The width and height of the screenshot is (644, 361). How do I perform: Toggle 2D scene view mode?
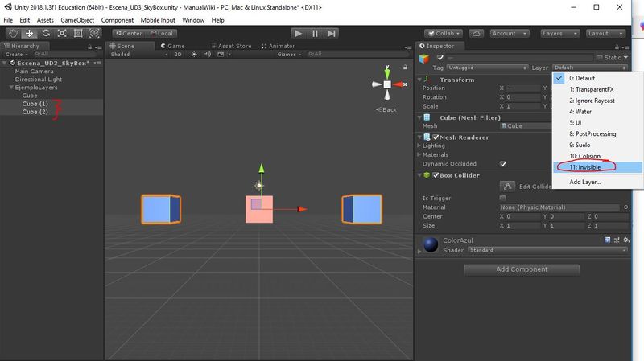177,54
